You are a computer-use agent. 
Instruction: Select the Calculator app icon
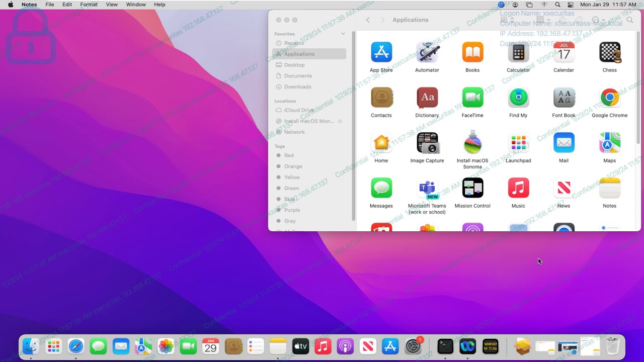pos(518,52)
